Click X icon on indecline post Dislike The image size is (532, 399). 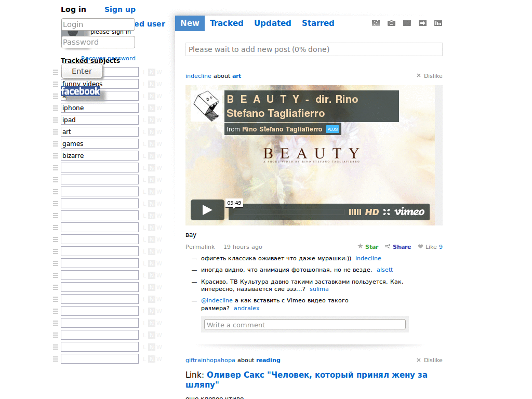[x=419, y=76]
